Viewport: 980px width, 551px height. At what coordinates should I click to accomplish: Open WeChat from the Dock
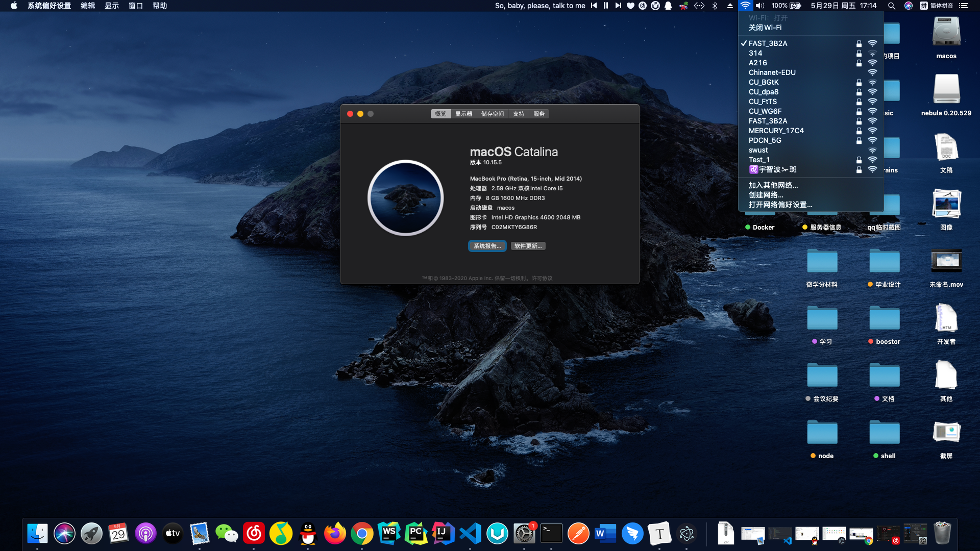coord(227,534)
